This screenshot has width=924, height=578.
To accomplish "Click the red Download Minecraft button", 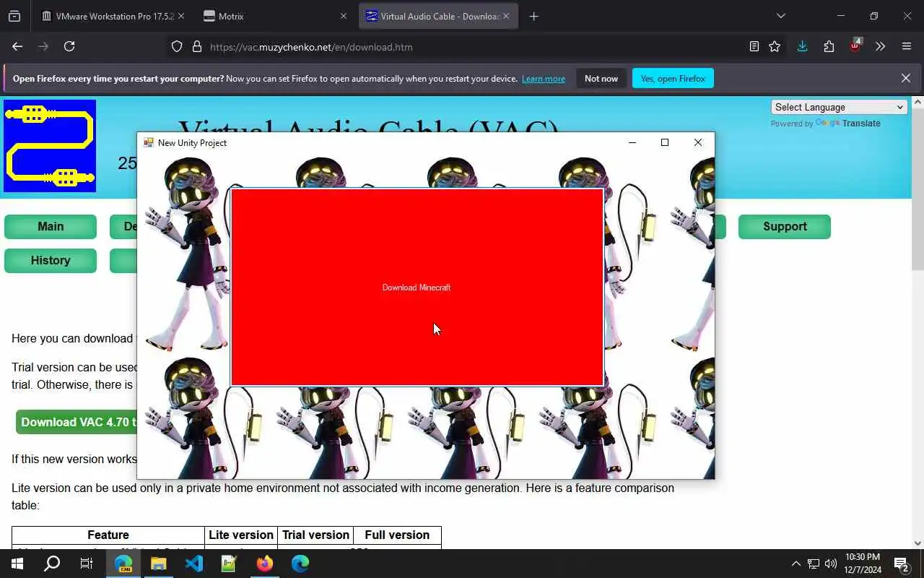I will (x=417, y=287).
